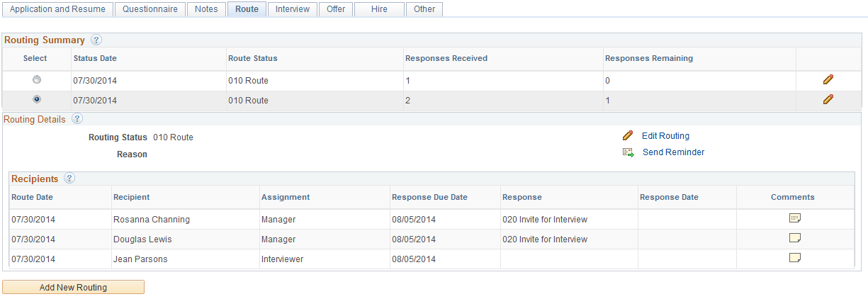Viewport: 868px width, 299px height.
Task: Click recipient name Rosanna Channing
Action: click(152, 220)
